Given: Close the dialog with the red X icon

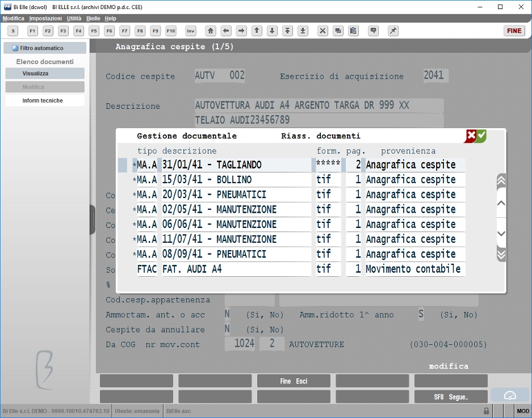Looking at the screenshot, I should tap(471, 136).
